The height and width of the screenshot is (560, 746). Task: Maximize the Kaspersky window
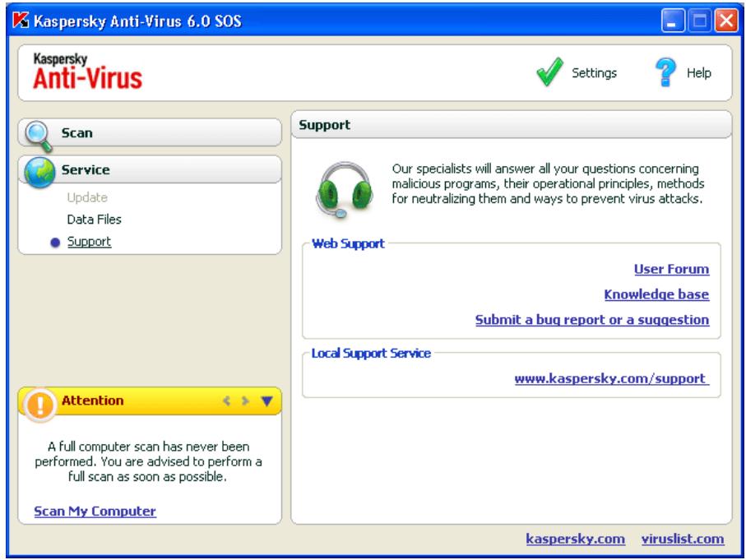(x=699, y=21)
